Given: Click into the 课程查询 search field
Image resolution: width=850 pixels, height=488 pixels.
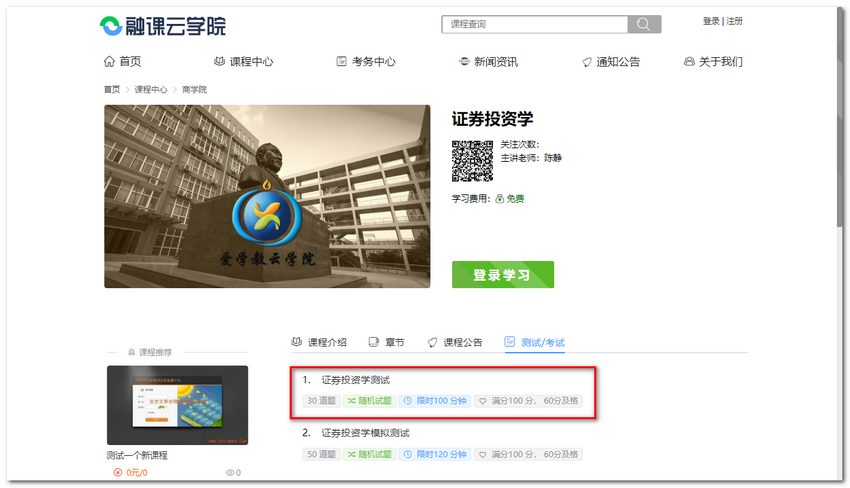Looking at the screenshot, I should pos(535,24).
